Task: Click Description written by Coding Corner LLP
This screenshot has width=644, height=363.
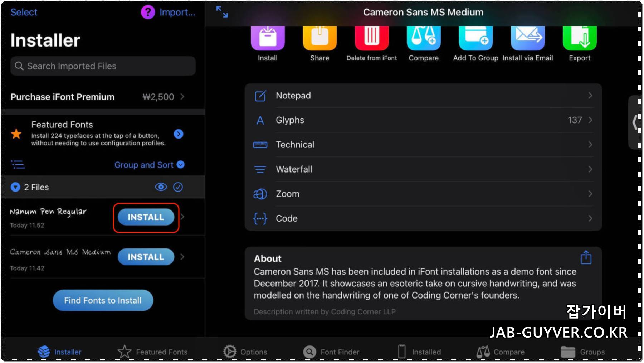Action: (325, 311)
